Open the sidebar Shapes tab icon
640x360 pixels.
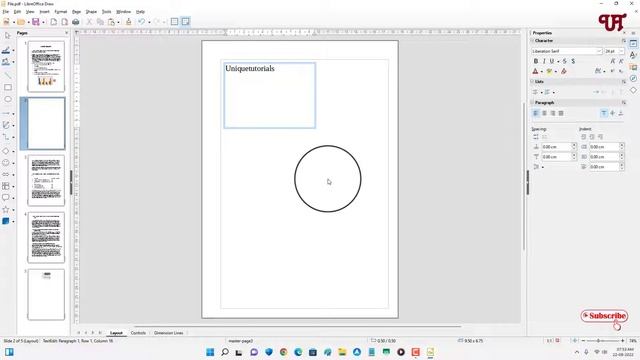point(633,90)
